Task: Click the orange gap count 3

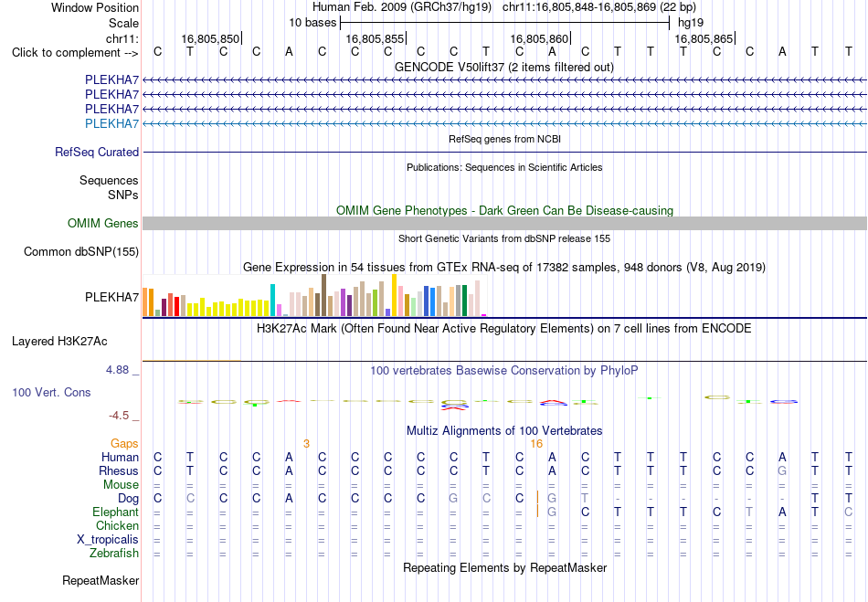Action: (x=306, y=444)
